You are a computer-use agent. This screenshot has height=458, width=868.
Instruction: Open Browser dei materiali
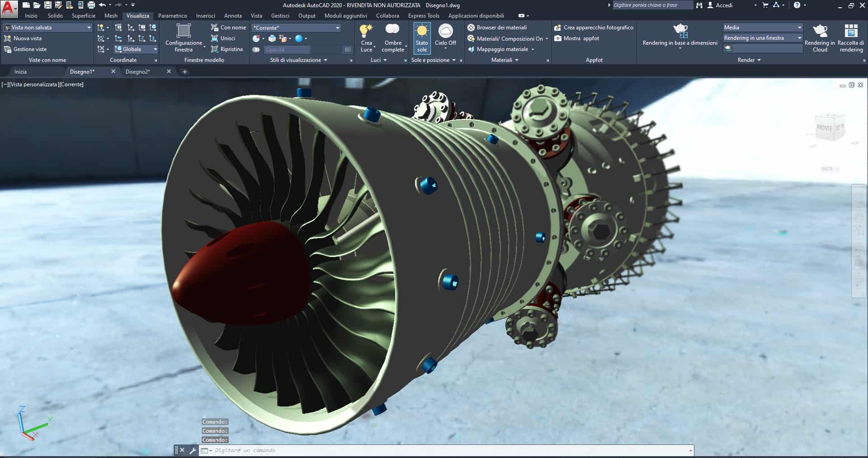click(497, 28)
